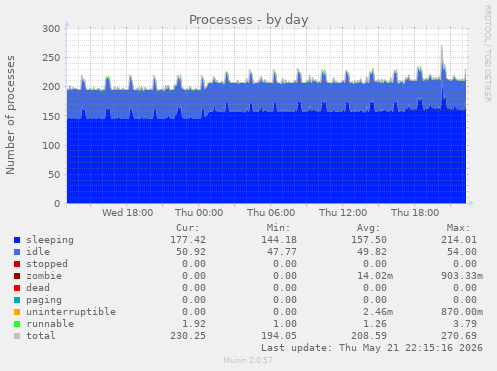Click the 'sleeping' legend label

(50, 240)
